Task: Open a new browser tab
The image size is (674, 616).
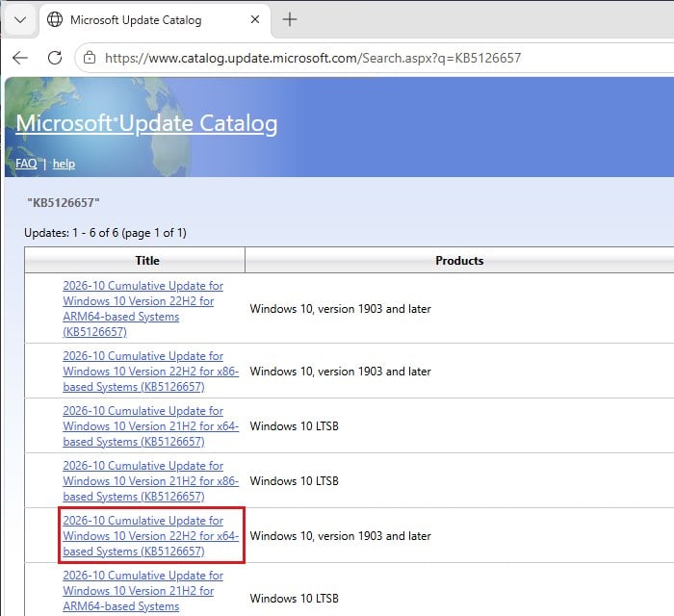Action: click(290, 19)
